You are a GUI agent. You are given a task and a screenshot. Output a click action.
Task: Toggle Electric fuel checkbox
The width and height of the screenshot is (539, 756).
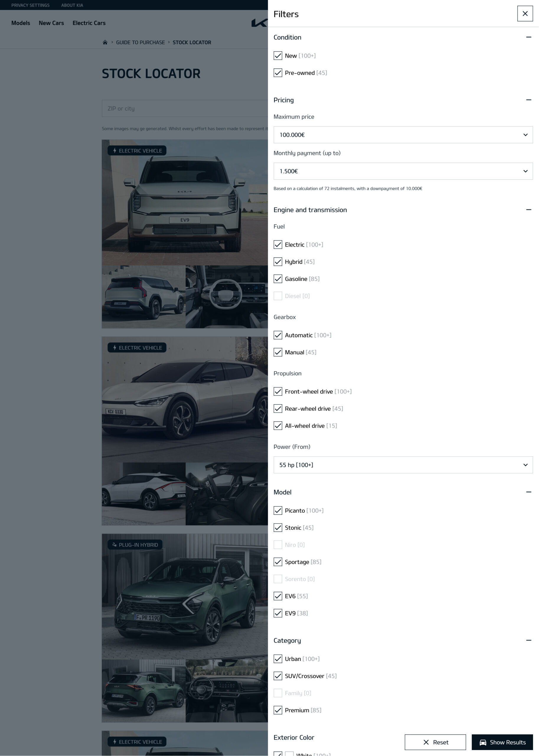(278, 245)
